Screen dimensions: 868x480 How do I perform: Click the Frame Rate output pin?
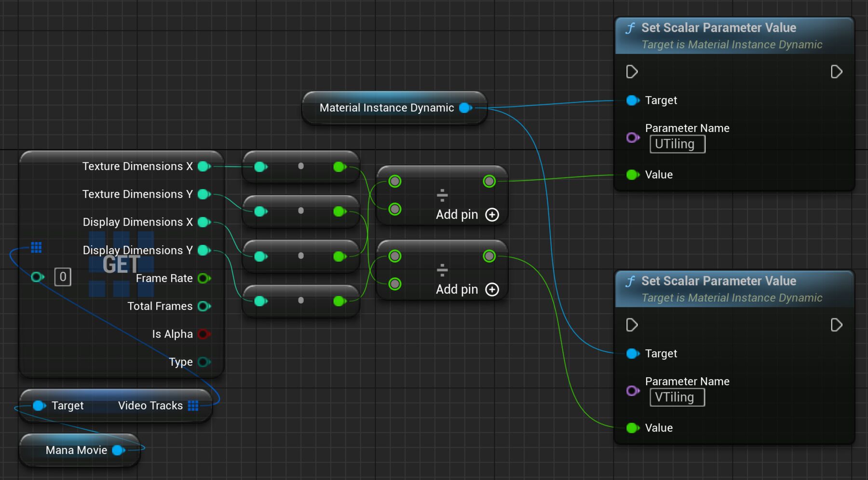pyautogui.click(x=204, y=279)
